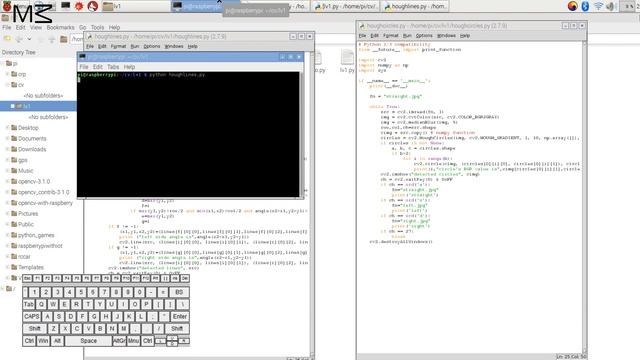The height and width of the screenshot is (360, 640).
Task: Click the Bluetooth tray icon
Action: click(585, 6)
